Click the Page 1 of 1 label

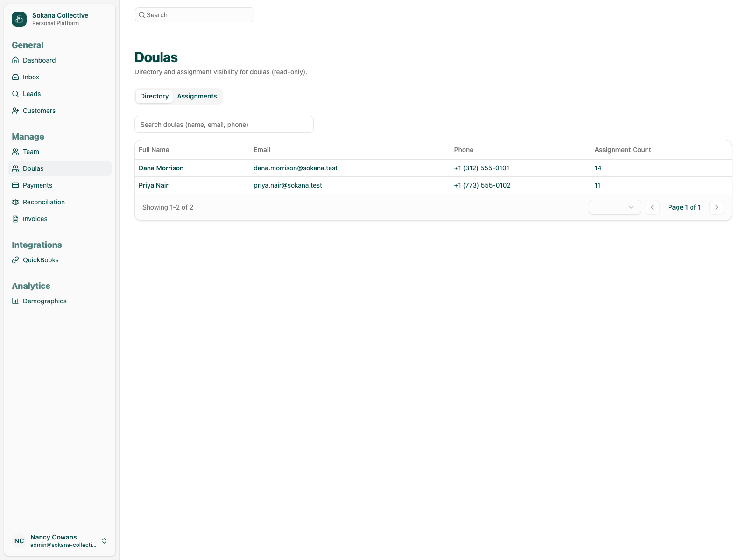(684, 207)
